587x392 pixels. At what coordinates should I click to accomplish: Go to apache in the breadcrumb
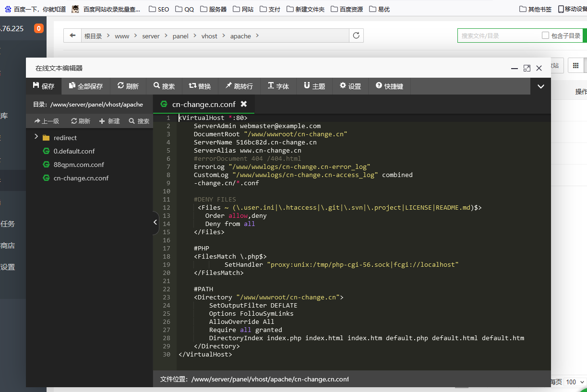240,36
